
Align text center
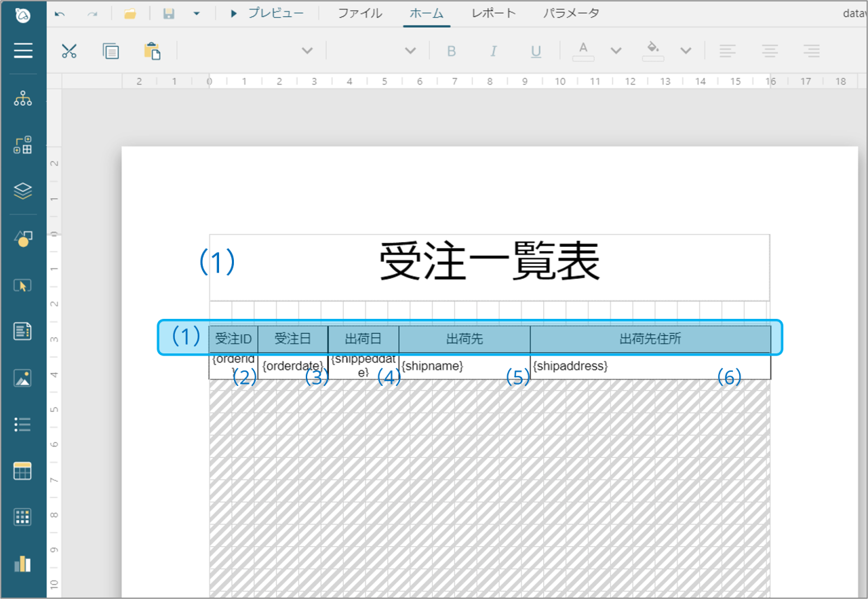[770, 50]
